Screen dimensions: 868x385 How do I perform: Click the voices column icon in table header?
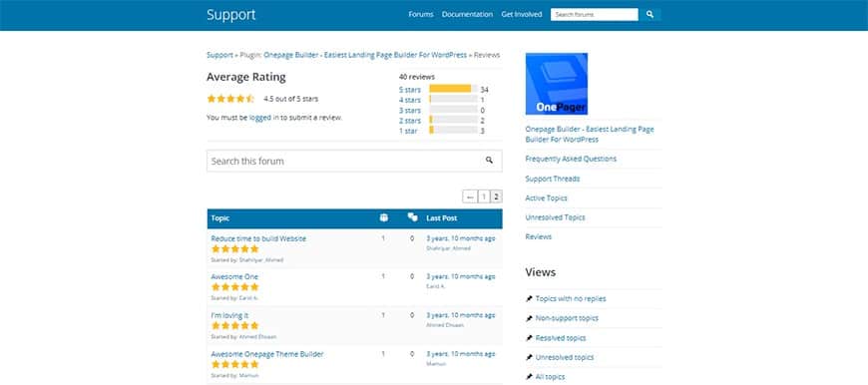point(384,218)
